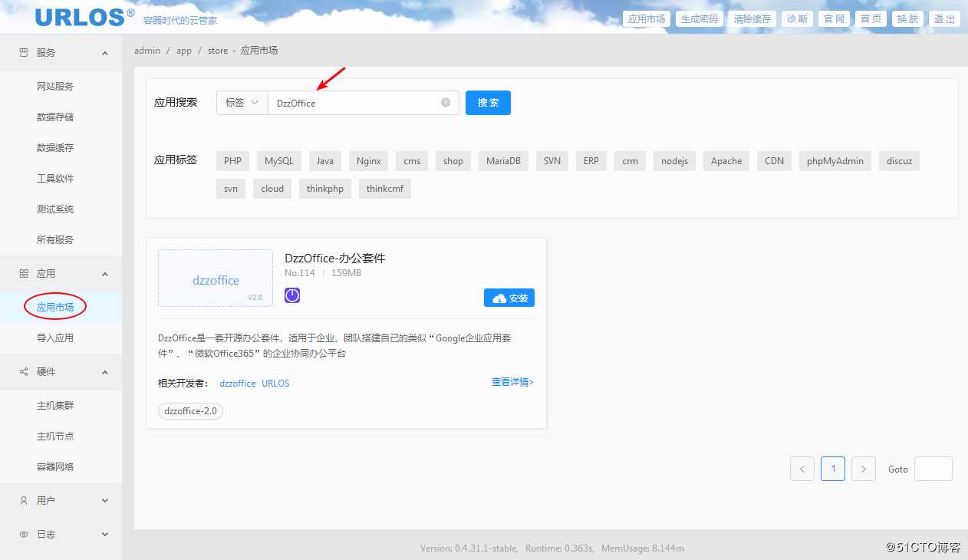Screen dimensions: 968x560
Task: Filter by the CDN tag
Action: pos(775,161)
